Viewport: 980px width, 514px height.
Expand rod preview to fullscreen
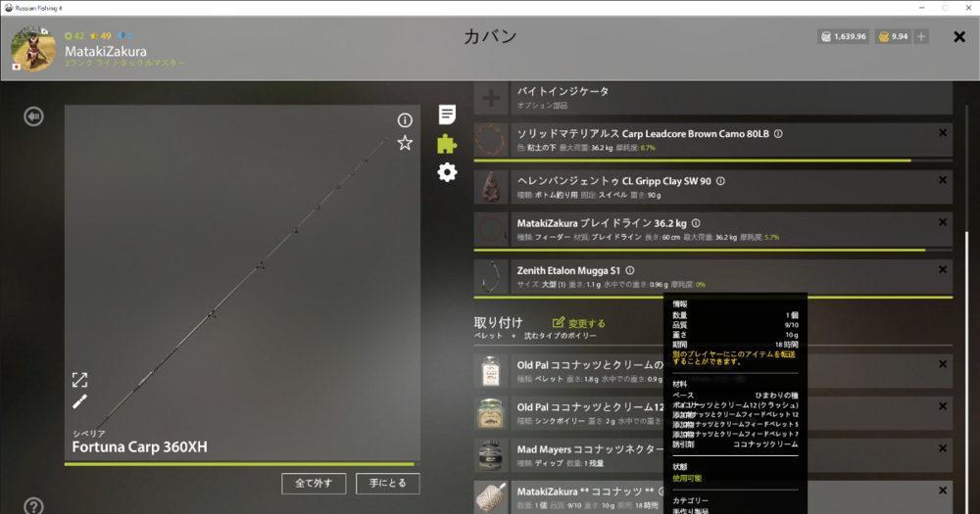coord(80,380)
